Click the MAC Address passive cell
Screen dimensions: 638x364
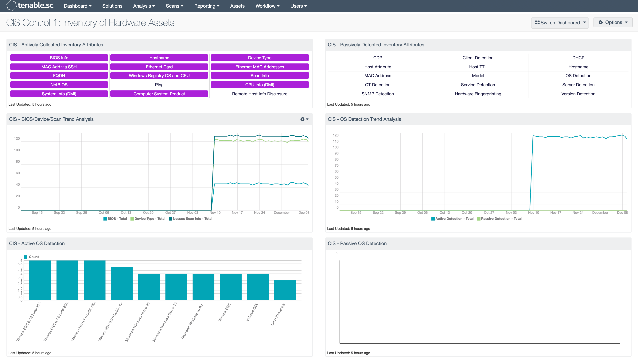[377, 75]
